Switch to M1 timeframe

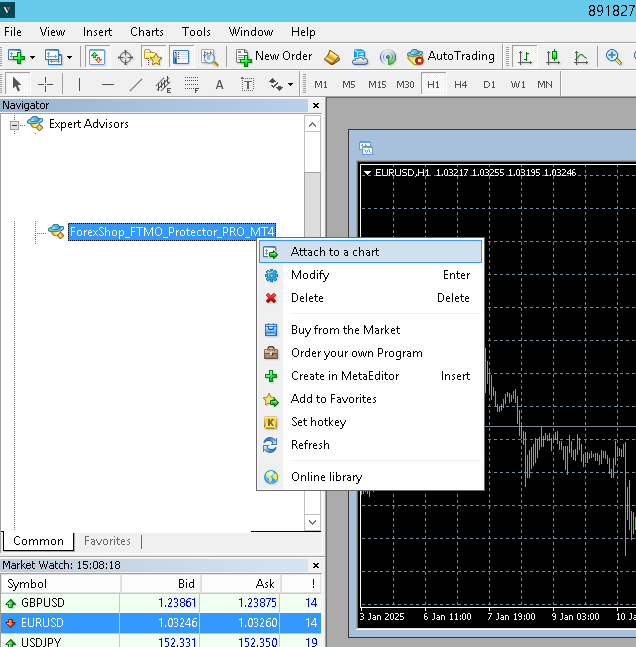(x=321, y=85)
